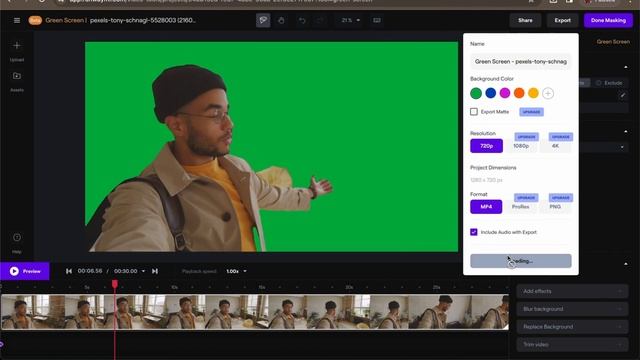Select PNG format

pyautogui.click(x=555, y=207)
